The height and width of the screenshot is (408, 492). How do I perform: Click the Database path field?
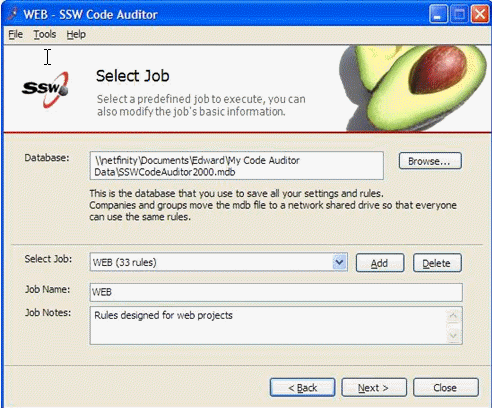pos(237,166)
